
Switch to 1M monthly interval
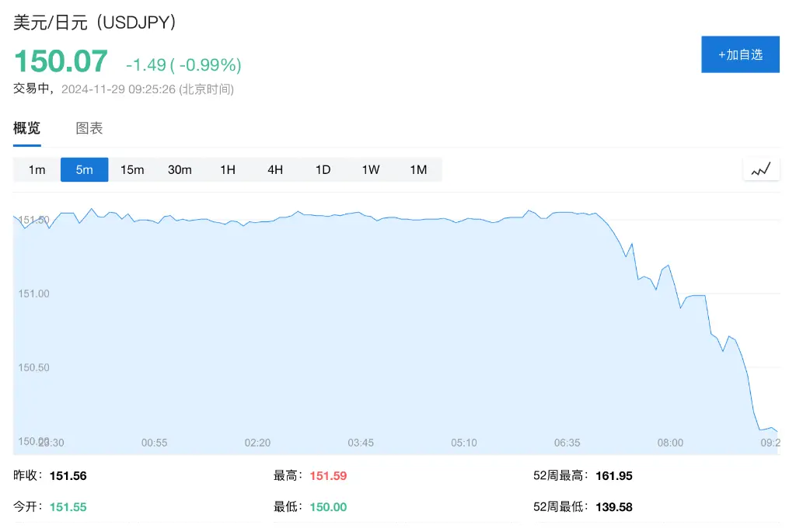pos(418,169)
